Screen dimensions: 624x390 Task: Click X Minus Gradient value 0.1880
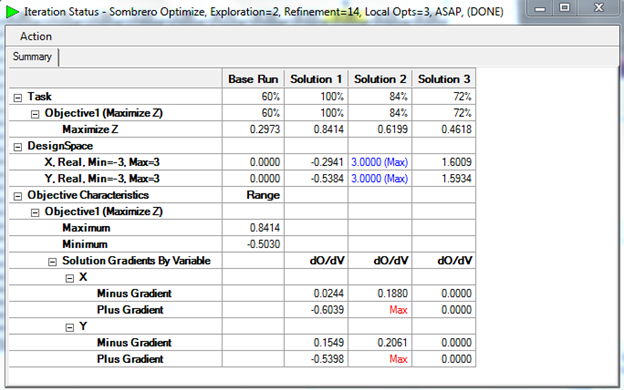click(x=392, y=293)
